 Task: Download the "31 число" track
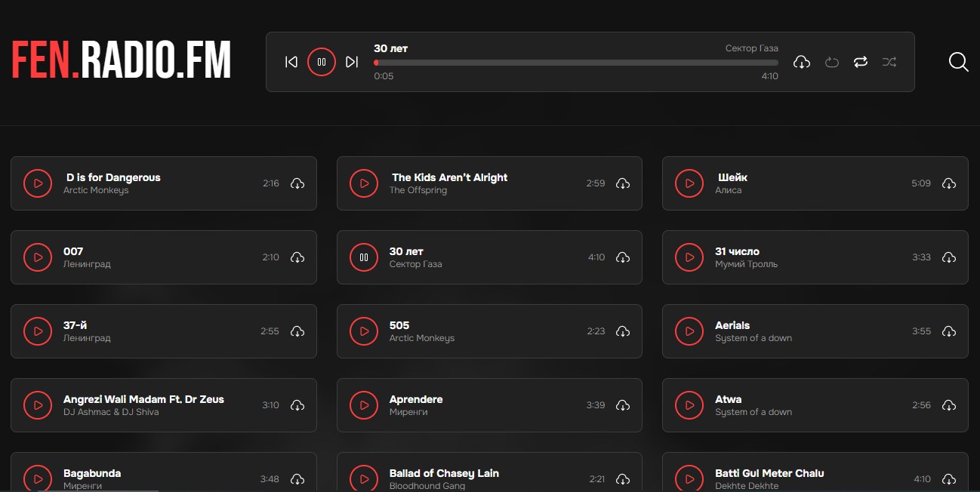pyautogui.click(x=949, y=257)
